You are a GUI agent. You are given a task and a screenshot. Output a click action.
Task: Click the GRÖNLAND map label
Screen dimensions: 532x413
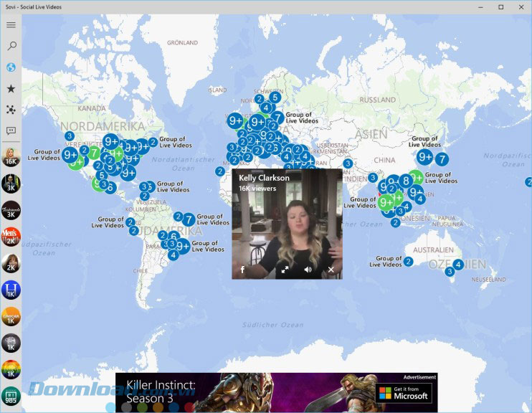coord(183,43)
